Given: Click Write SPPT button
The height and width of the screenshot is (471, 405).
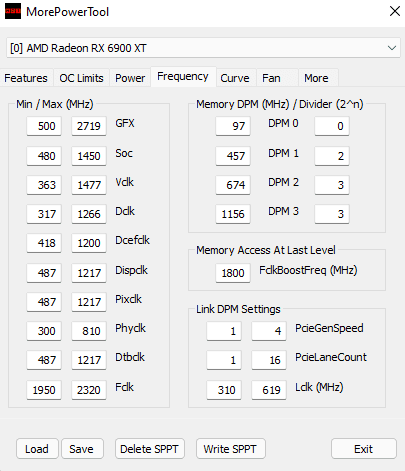Looking at the screenshot, I should [x=230, y=449].
